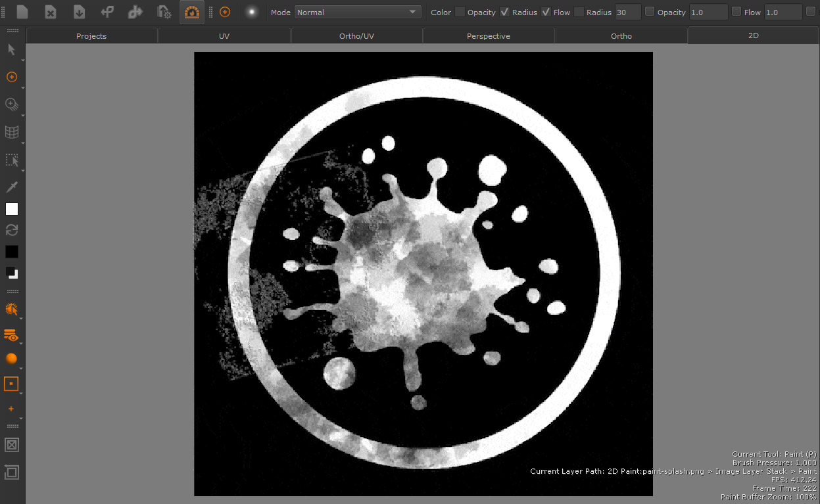Expand the small arrow beside the orange sphere icon
Screen dimensions: 820x504
click(22, 367)
